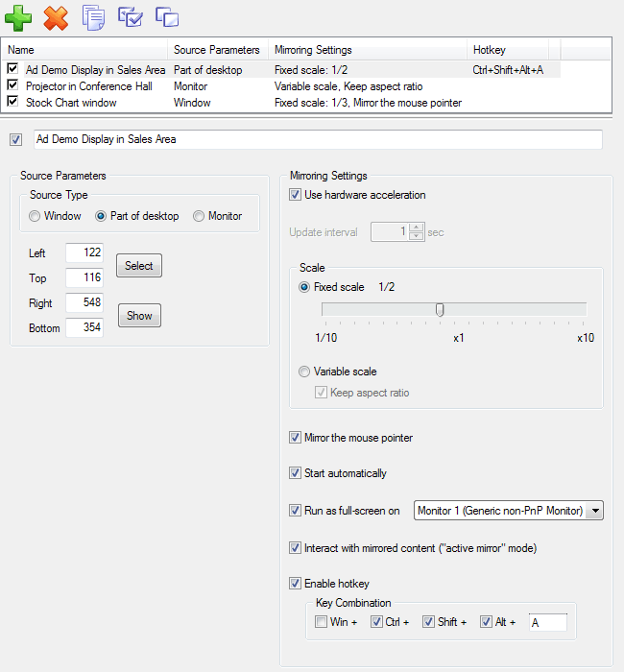
Task: Click the Show button
Action: click(x=140, y=316)
